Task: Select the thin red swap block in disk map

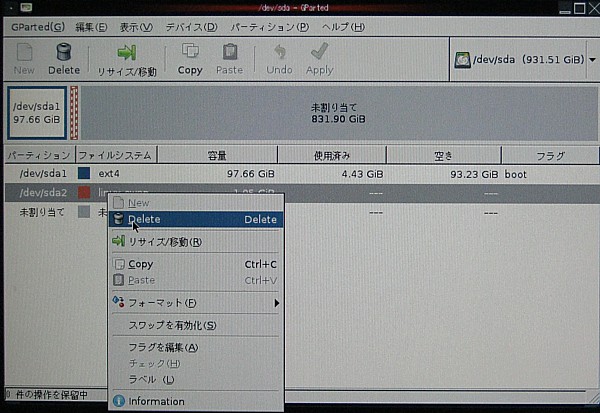Action: [74, 113]
